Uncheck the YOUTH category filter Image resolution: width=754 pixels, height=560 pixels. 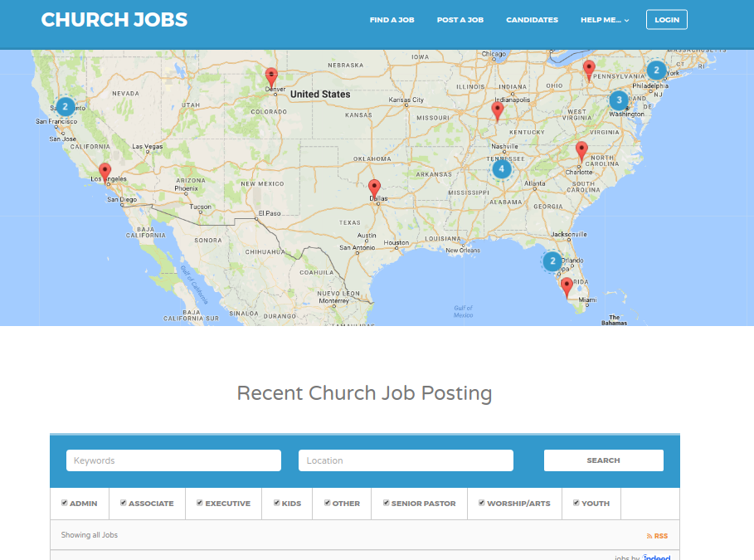[576, 503]
